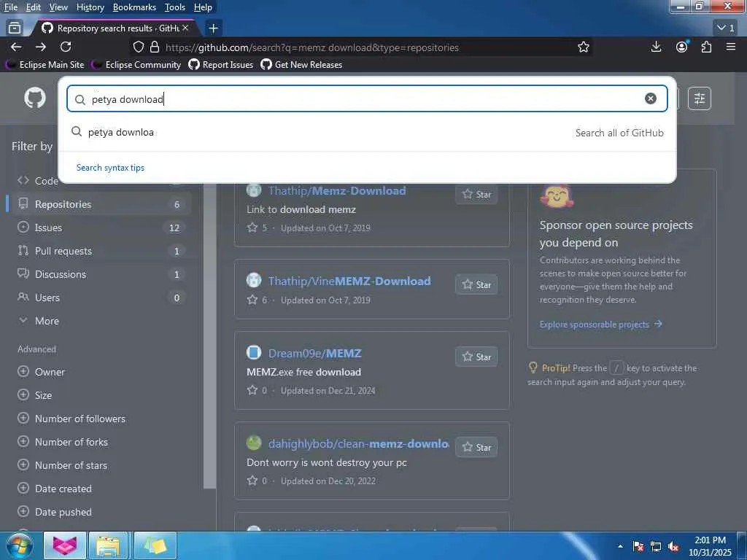Screen dimensions: 747x560
Task: Click the padlock site information icon
Action: pos(155,47)
